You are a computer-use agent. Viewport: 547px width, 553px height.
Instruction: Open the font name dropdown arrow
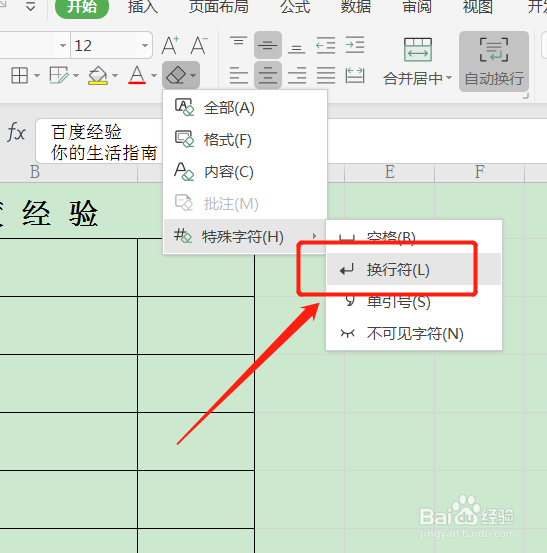63,45
